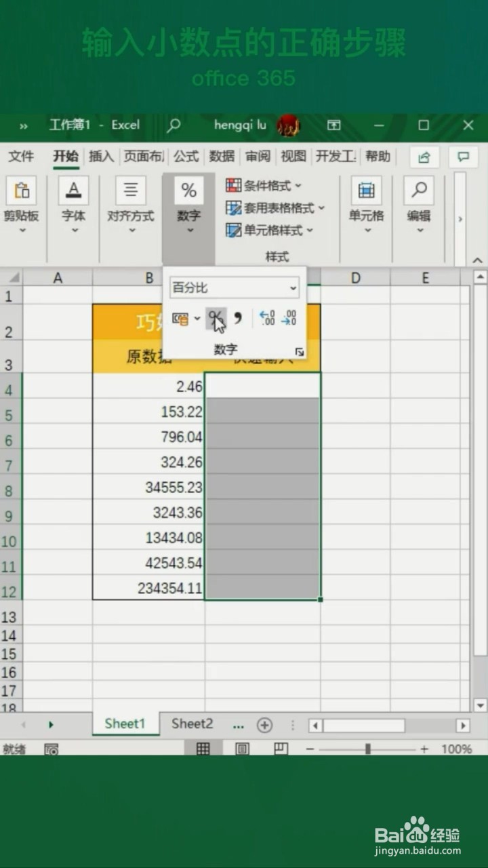Add a new sheet with plus
This screenshot has width=488, height=868.
point(264,725)
